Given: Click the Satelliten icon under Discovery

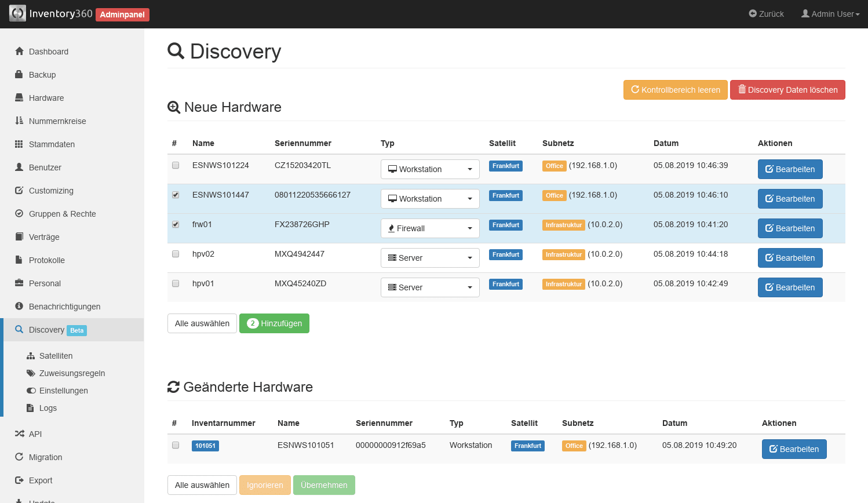Looking at the screenshot, I should click(30, 355).
